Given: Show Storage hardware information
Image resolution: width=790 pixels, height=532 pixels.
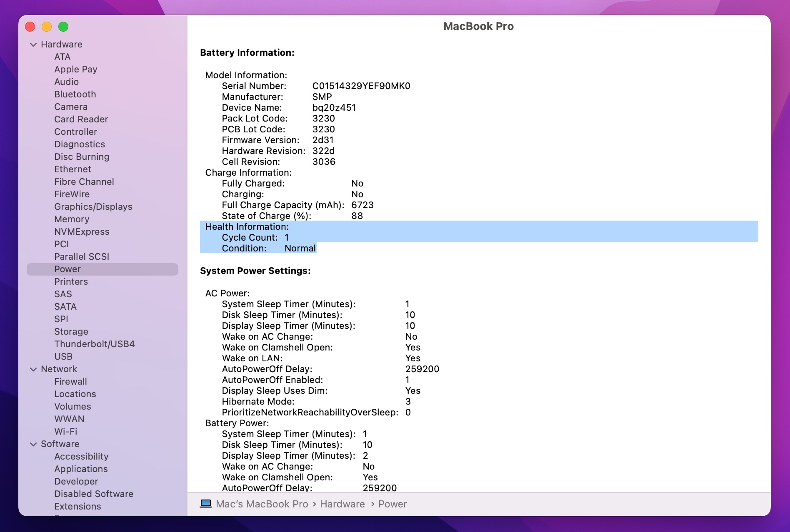Looking at the screenshot, I should coord(71,332).
